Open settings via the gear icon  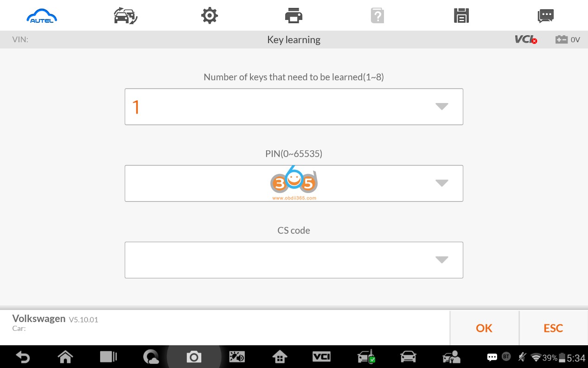pos(210,16)
